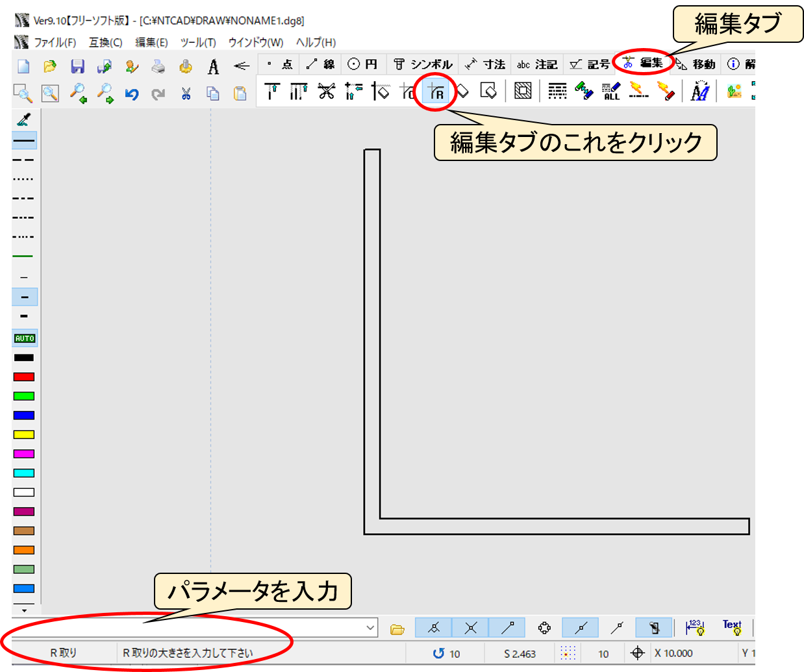Click the undo arrow icon
This screenshot has height=672, width=804.
coord(132,94)
